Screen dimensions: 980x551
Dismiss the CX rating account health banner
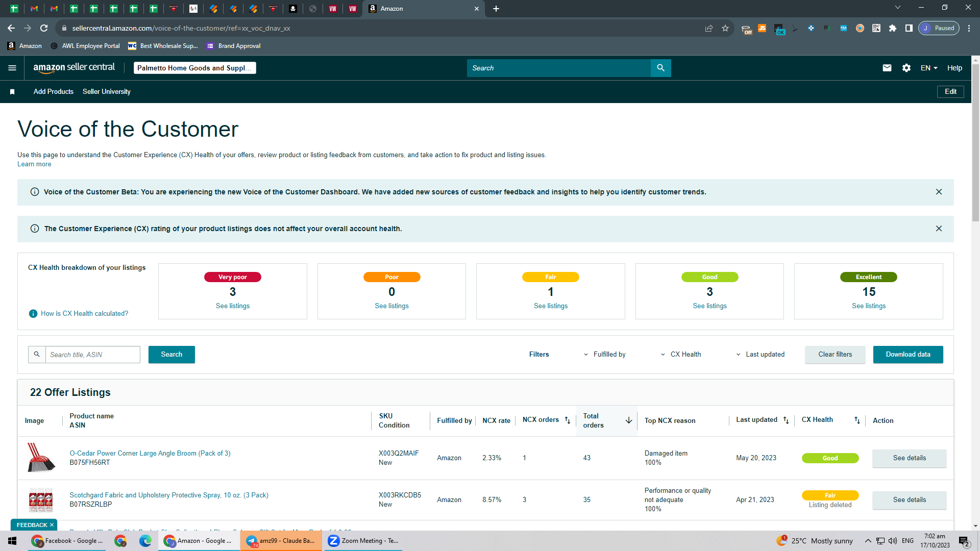pyautogui.click(x=939, y=229)
